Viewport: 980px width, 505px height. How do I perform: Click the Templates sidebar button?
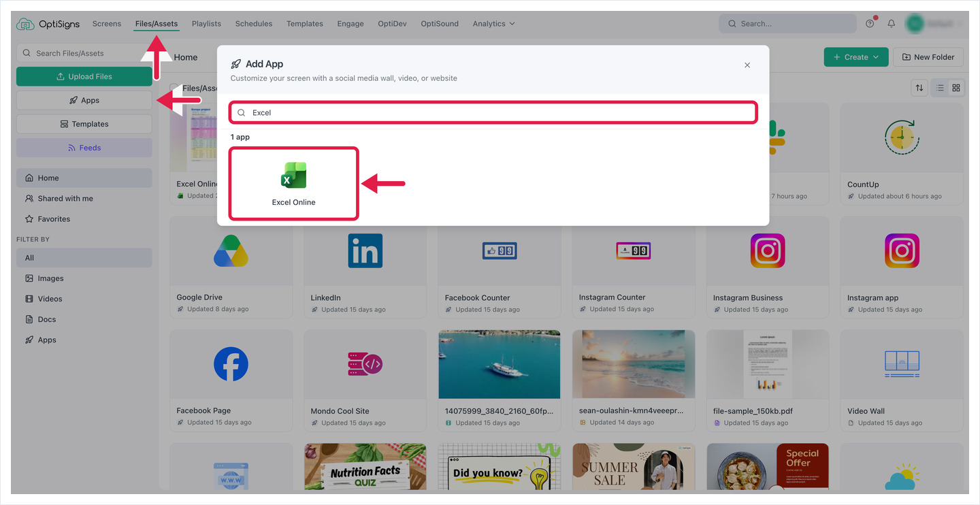(84, 125)
